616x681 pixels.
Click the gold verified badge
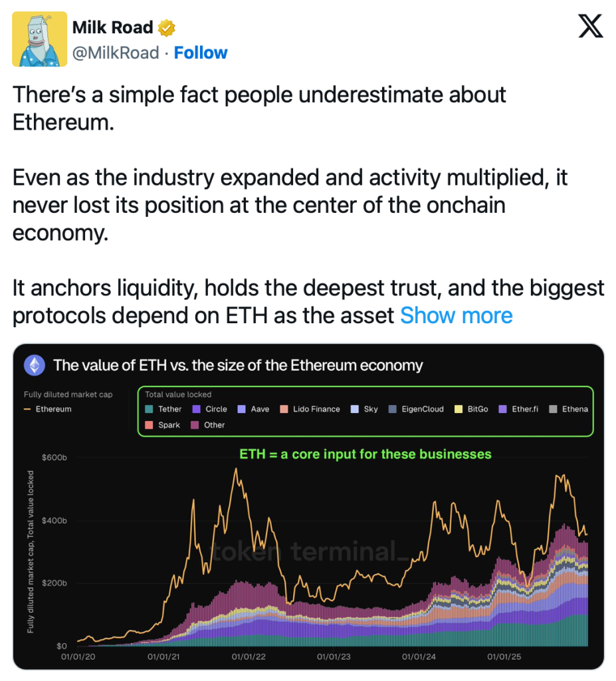[x=166, y=28]
